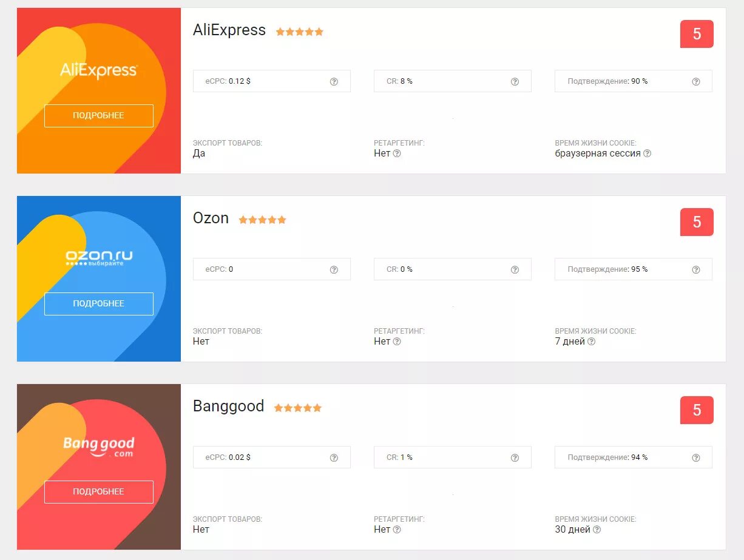The image size is (744, 560).
Task: Click the 30 дней cookie lifetime text
Action: coord(573,530)
